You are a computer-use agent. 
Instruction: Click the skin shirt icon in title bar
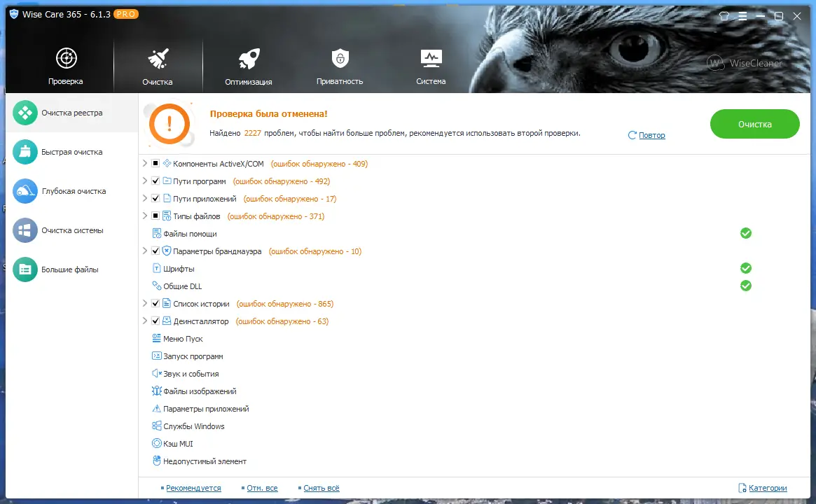(x=724, y=15)
